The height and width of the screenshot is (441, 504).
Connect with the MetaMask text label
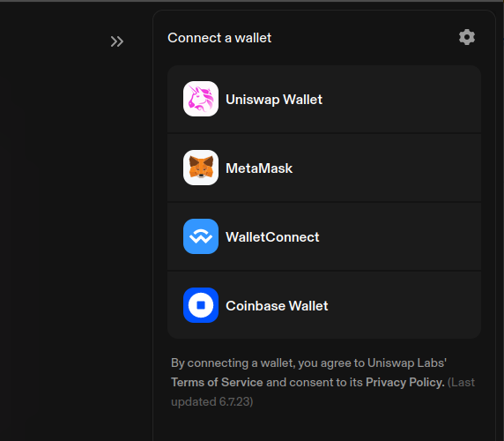[x=259, y=168]
